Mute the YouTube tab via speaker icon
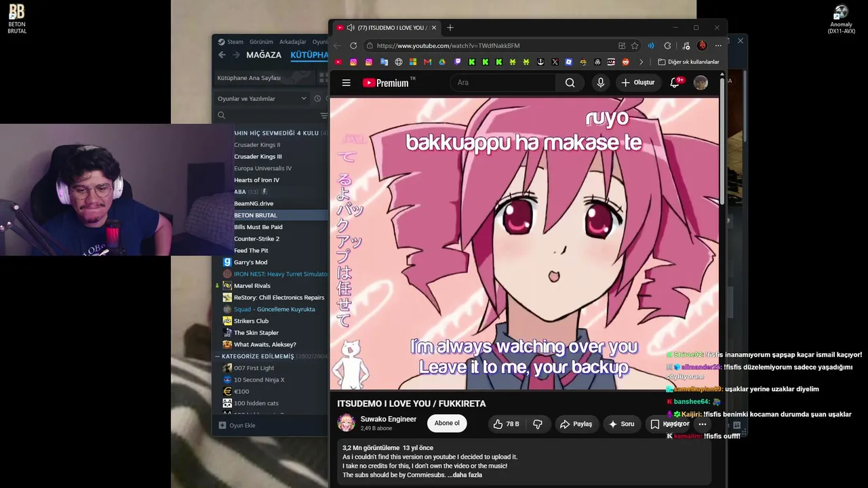The image size is (868, 488). pos(351,28)
